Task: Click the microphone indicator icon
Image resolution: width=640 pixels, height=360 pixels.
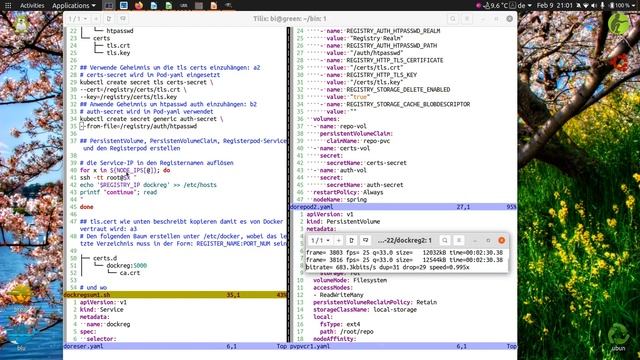Action: (602, 5)
